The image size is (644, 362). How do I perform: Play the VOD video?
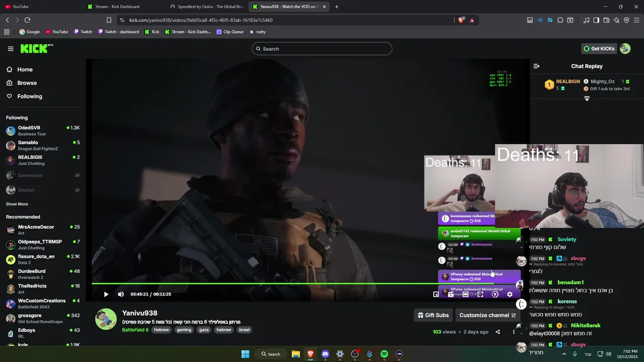(106, 294)
